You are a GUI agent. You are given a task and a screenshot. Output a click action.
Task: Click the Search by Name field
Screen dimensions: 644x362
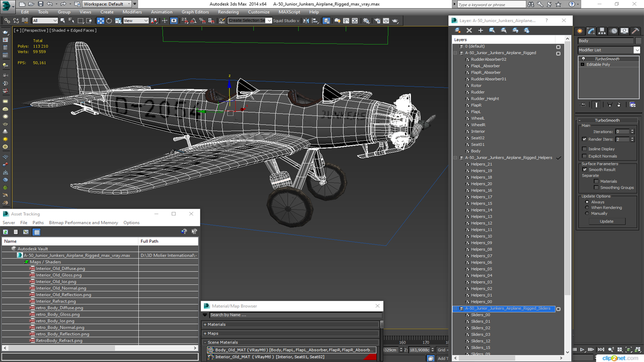[296, 315]
